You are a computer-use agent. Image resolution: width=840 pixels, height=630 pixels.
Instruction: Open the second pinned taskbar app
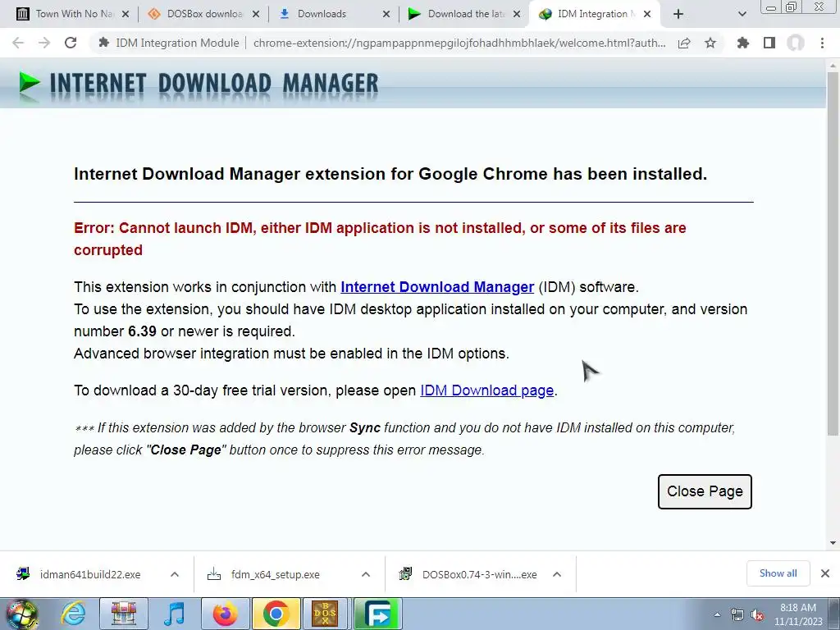tap(123, 614)
